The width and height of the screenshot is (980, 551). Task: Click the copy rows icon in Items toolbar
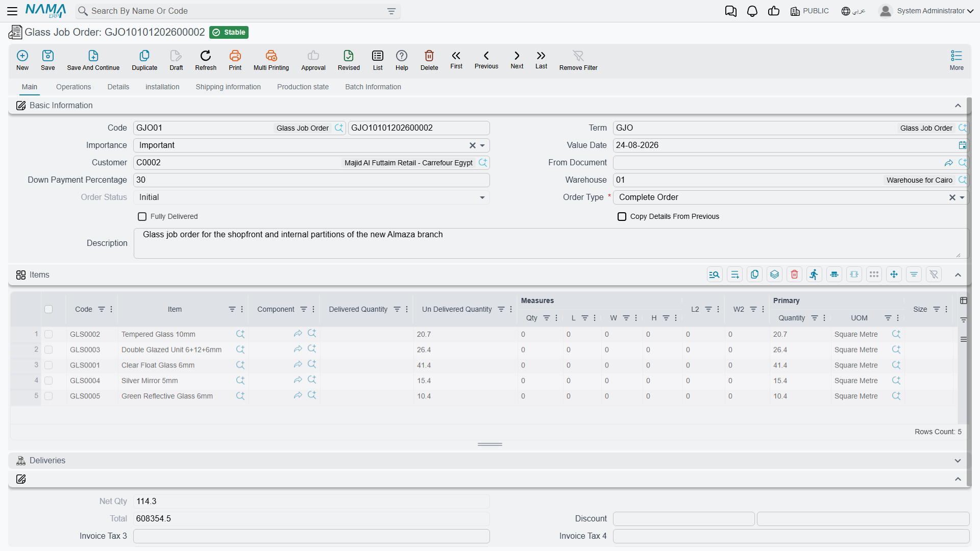pos(754,274)
